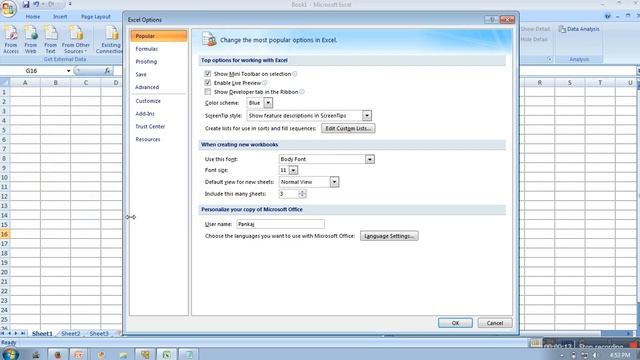Switch to the Sheet2 worksheet tab
Viewport: 640px width, 360px height.
71,333
